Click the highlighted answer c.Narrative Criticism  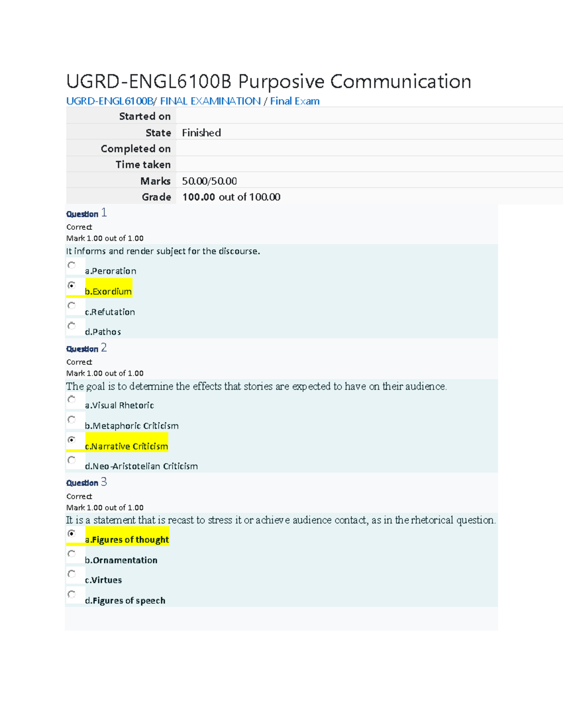(x=127, y=446)
